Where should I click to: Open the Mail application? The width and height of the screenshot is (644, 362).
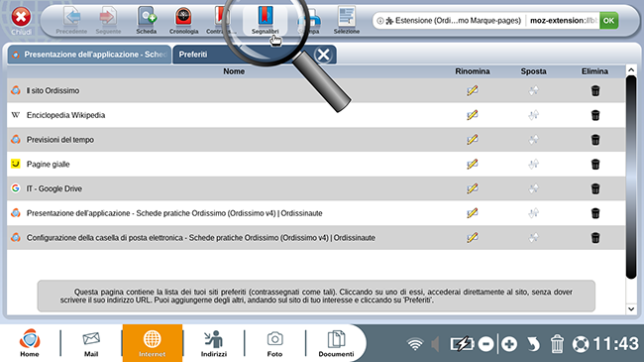91,343
